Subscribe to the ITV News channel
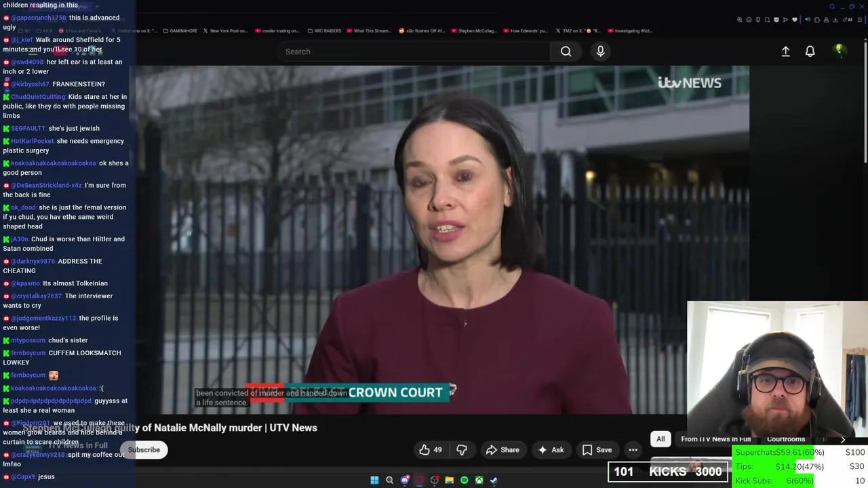868x488 pixels. pos(144,450)
